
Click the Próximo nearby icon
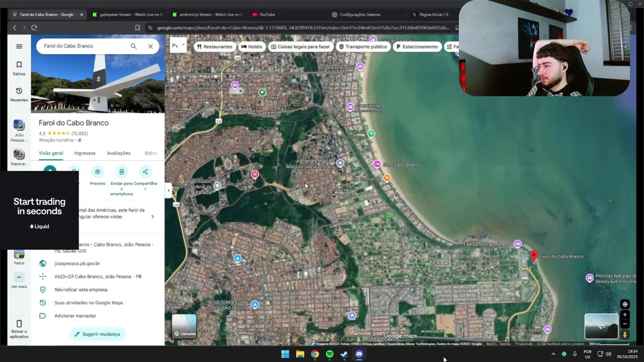point(98,172)
